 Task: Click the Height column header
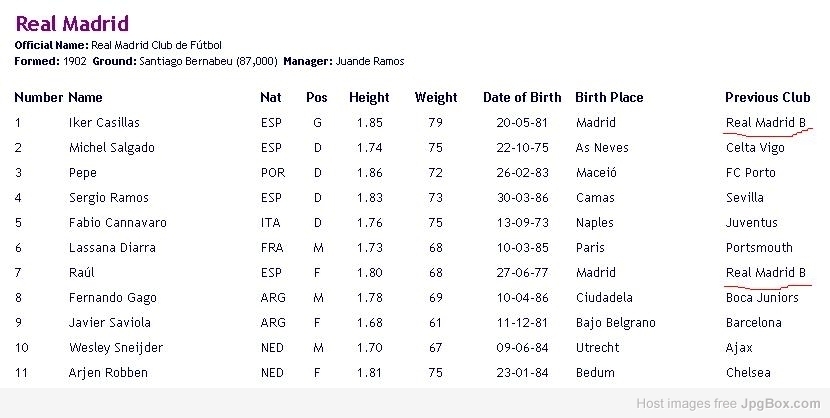coord(369,98)
